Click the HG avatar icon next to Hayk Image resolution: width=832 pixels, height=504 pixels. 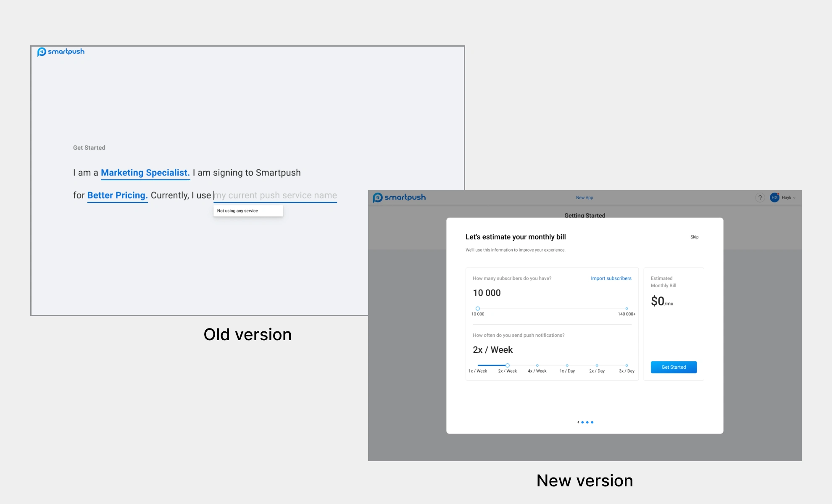tap(775, 198)
